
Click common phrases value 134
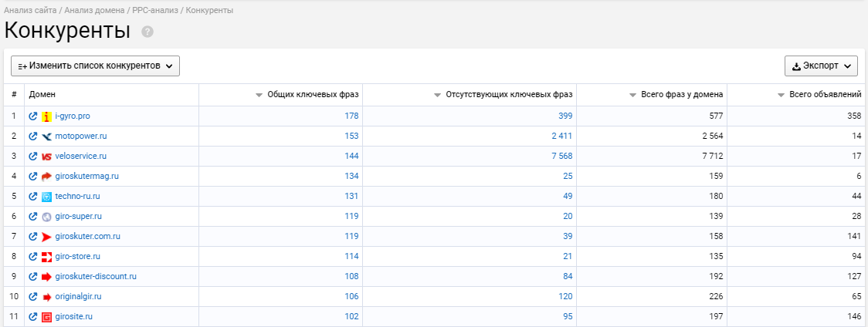coord(351,177)
